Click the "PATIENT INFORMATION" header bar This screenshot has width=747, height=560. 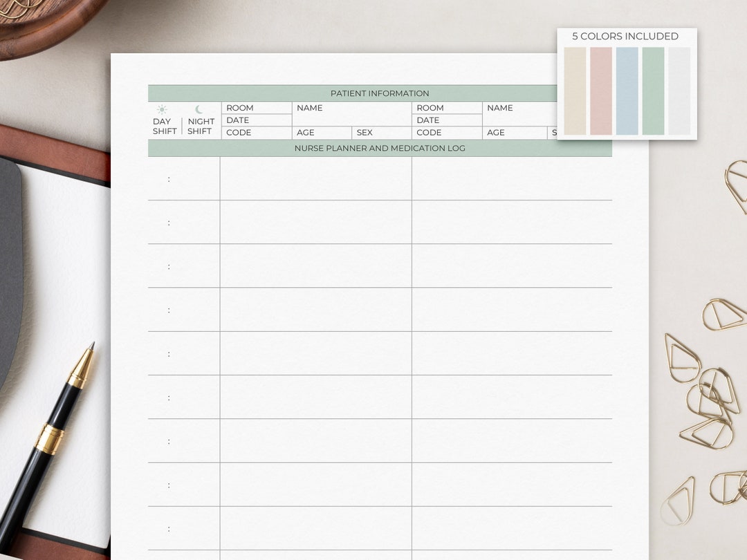(x=353, y=93)
